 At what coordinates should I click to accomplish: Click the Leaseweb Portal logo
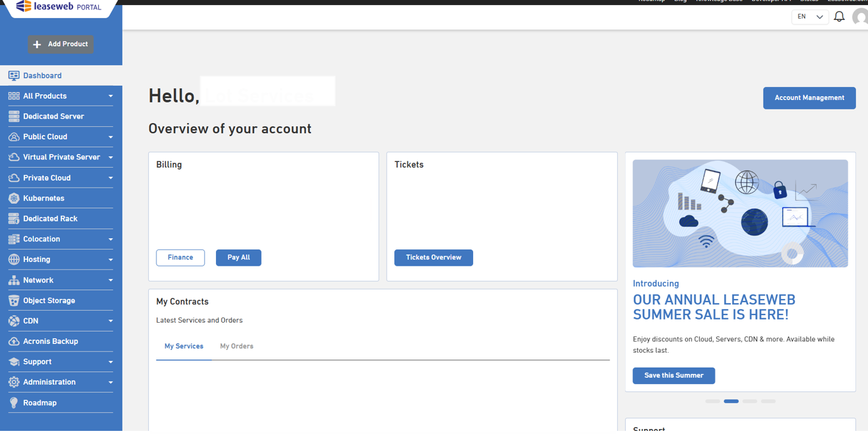(59, 7)
